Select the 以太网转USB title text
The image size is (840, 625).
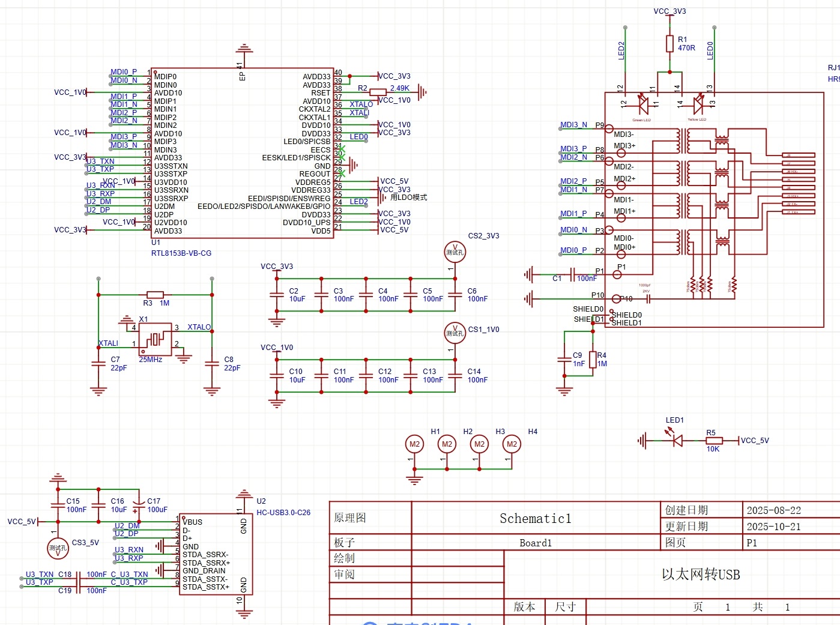[x=701, y=575]
